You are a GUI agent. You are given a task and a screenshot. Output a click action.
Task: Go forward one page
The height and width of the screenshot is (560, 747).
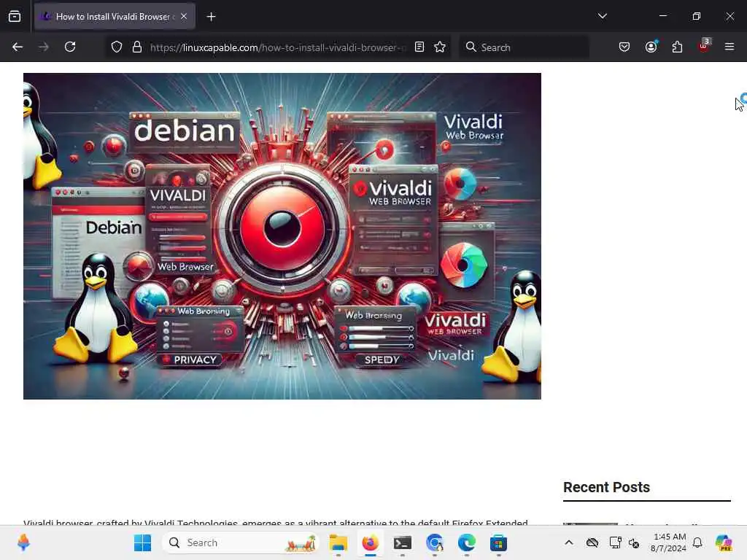43,47
